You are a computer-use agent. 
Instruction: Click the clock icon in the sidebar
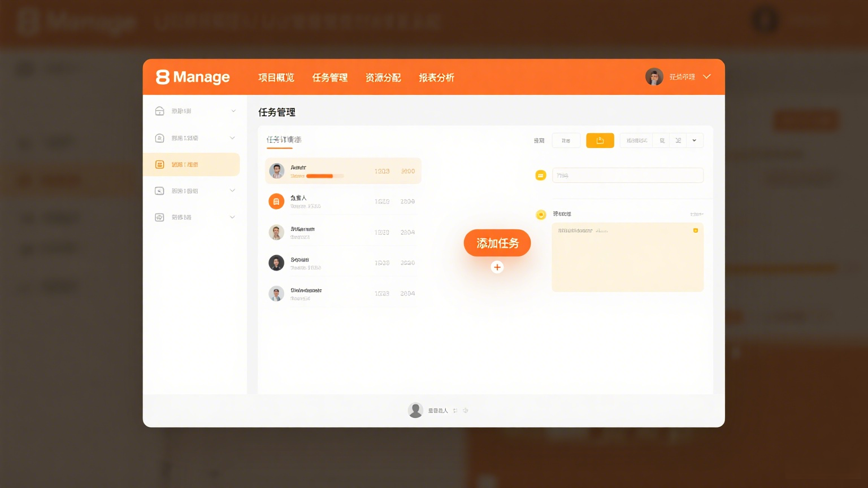coord(159,191)
